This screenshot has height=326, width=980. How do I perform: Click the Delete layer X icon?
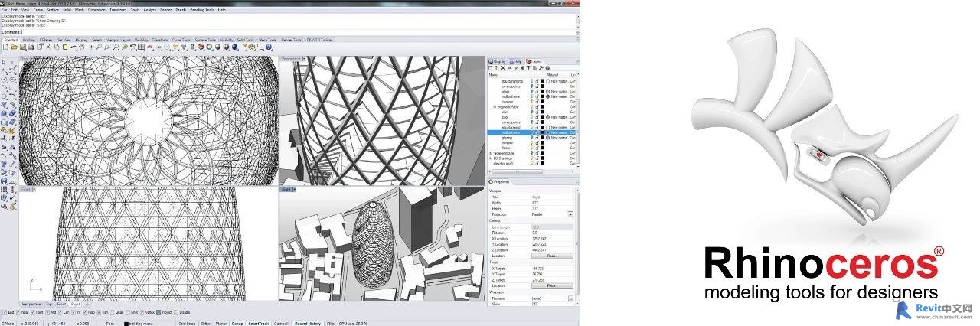pyautogui.click(x=503, y=67)
